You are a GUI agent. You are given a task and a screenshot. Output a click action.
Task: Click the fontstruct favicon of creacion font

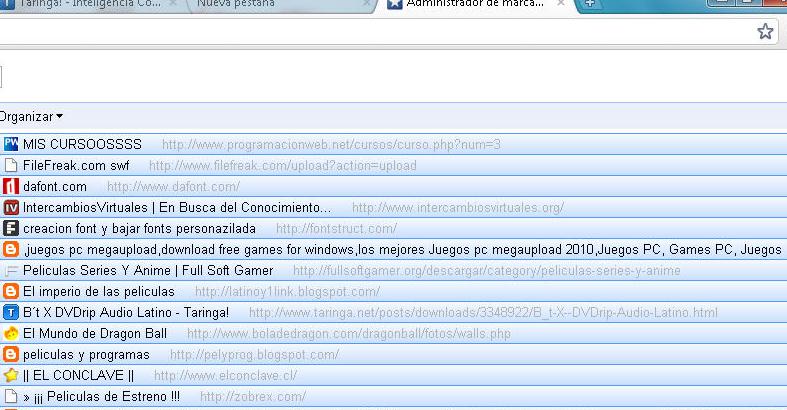coord(11,228)
